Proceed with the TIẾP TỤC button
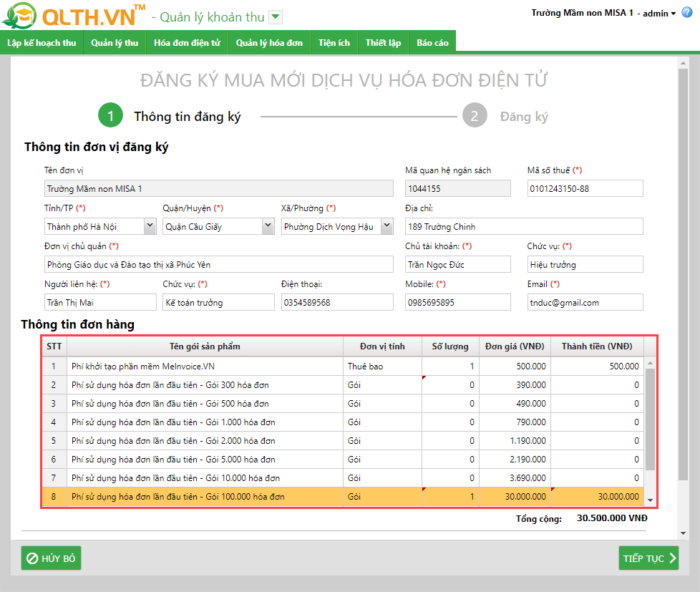 648,558
